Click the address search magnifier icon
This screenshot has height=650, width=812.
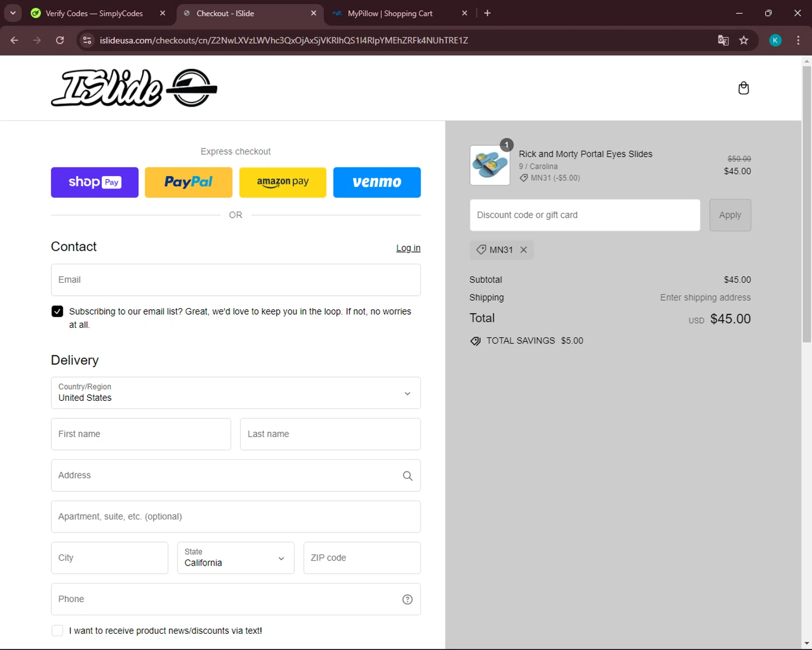408,476
